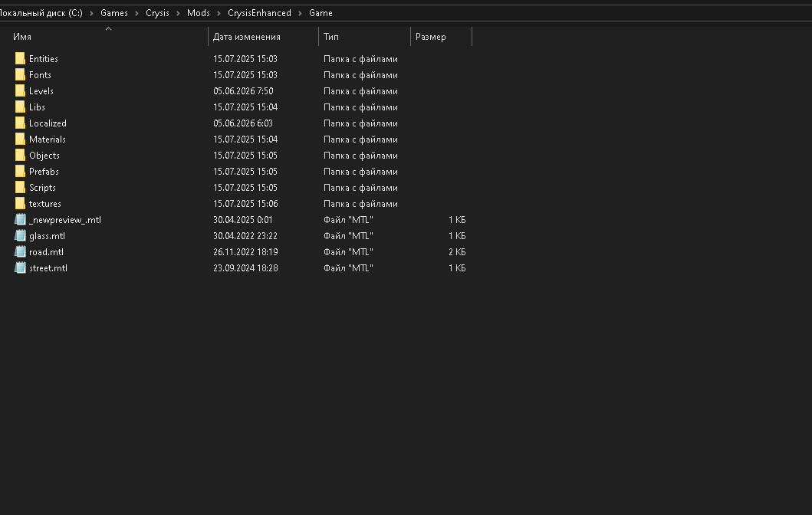Sort by the Имя column header
This screenshot has width=812, height=515.
[x=22, y=37]
